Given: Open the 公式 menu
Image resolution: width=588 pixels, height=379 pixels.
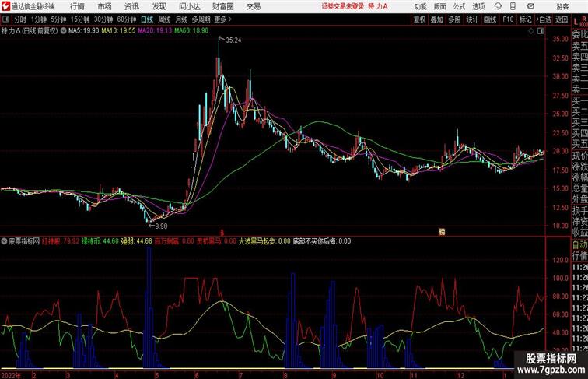Looking at the screenshot, I should coord(459,6).
